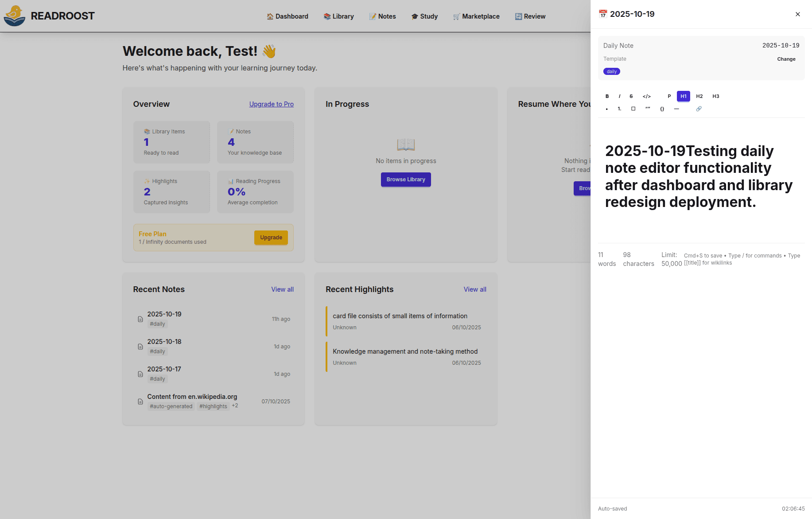Select the daily tag pill under Template
The height and width of the screenshot is (519, 812).
(x=611, y=71)
